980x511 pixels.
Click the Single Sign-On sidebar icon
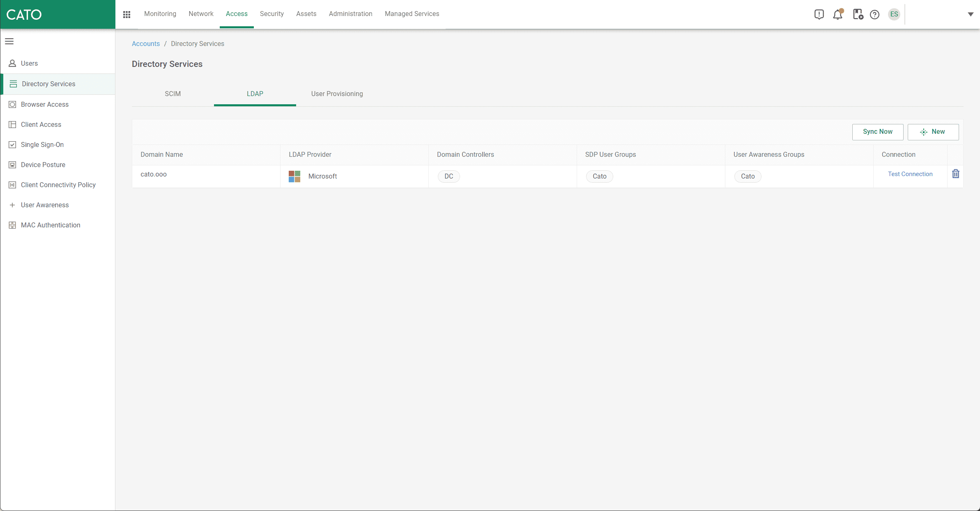[x=12, y=144]
